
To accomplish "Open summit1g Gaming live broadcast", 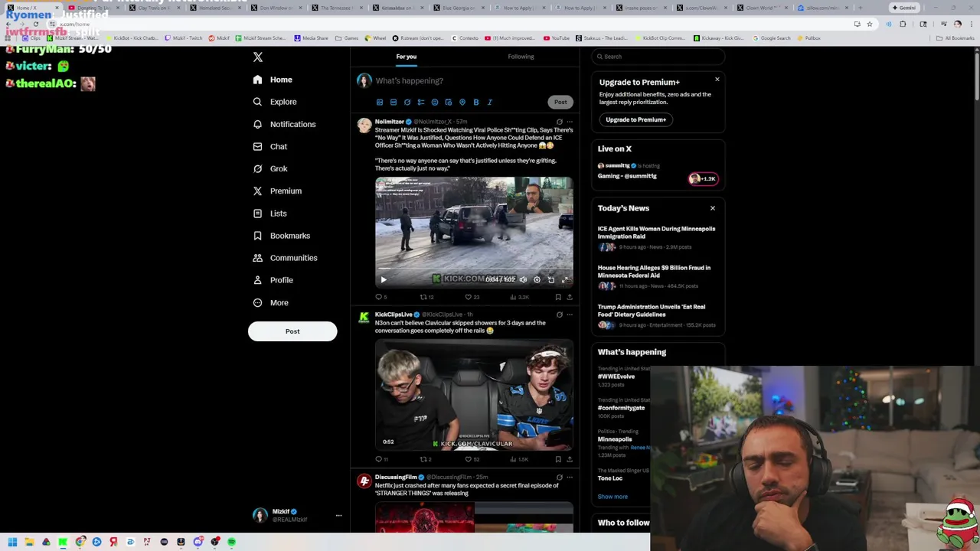I will tap(658, 171).
